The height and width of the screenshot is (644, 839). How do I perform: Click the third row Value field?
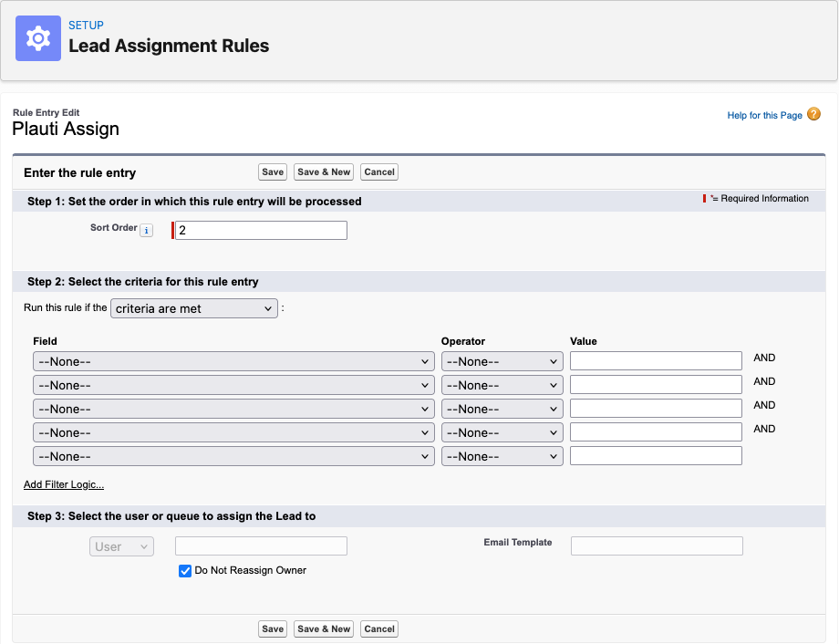point(656,408)
